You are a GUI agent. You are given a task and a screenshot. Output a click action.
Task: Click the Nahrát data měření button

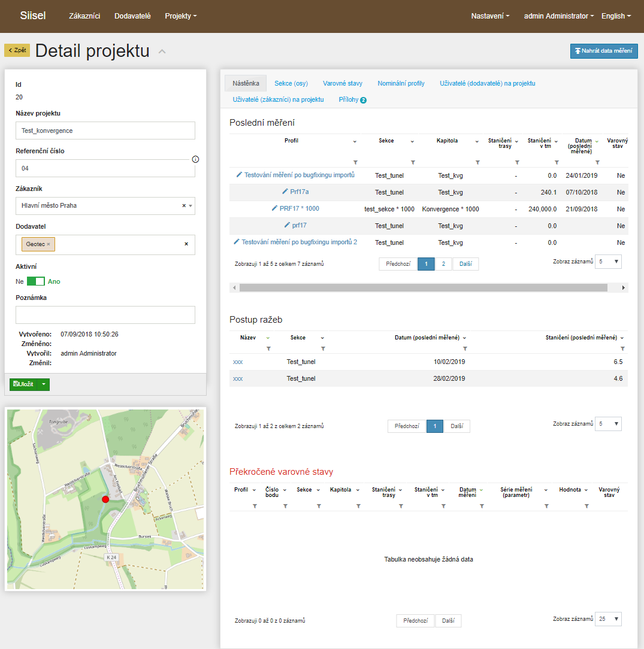pos(604,51)
